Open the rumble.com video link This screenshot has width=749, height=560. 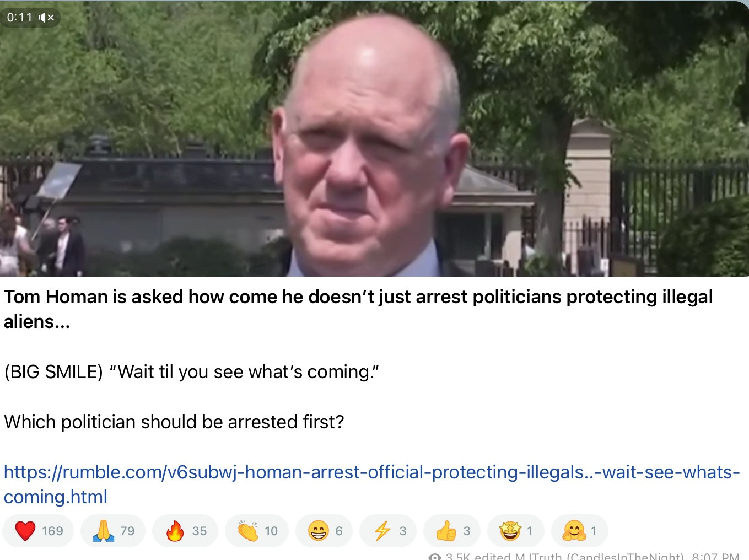(x=371, y=484)
